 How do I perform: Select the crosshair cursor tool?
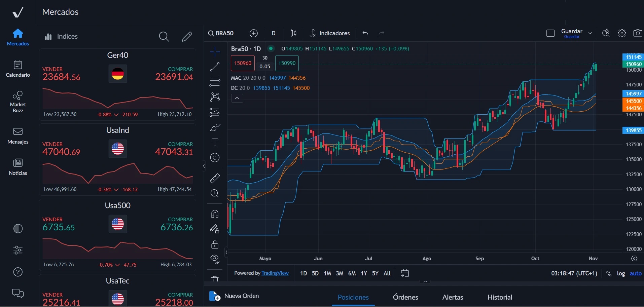[215, 51]
